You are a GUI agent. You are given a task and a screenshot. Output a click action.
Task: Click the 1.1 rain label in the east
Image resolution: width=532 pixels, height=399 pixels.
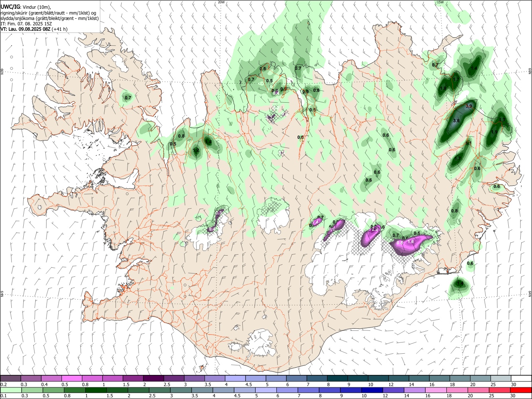tap(468, 143)
